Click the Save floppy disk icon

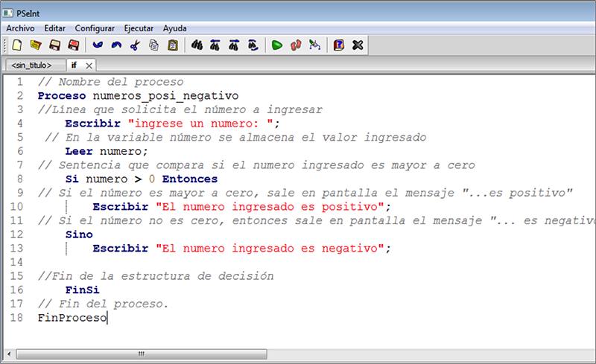pyautogui.click(x=54, y=45)
